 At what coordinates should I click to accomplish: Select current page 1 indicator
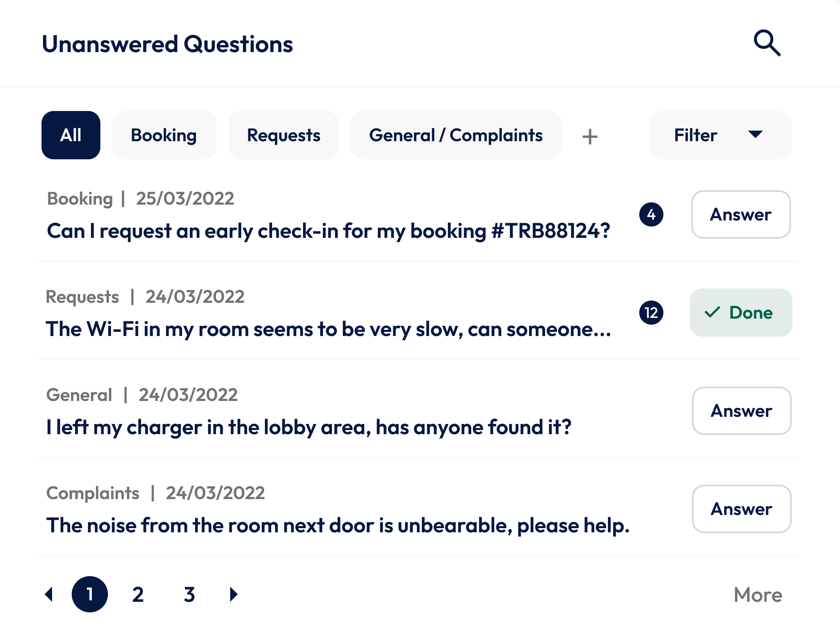click(x=89, y=594)
